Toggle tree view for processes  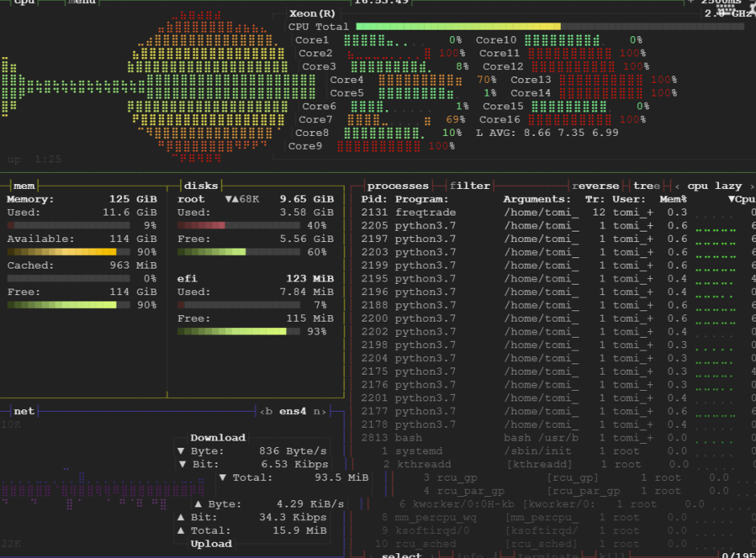tap(645, 185)
